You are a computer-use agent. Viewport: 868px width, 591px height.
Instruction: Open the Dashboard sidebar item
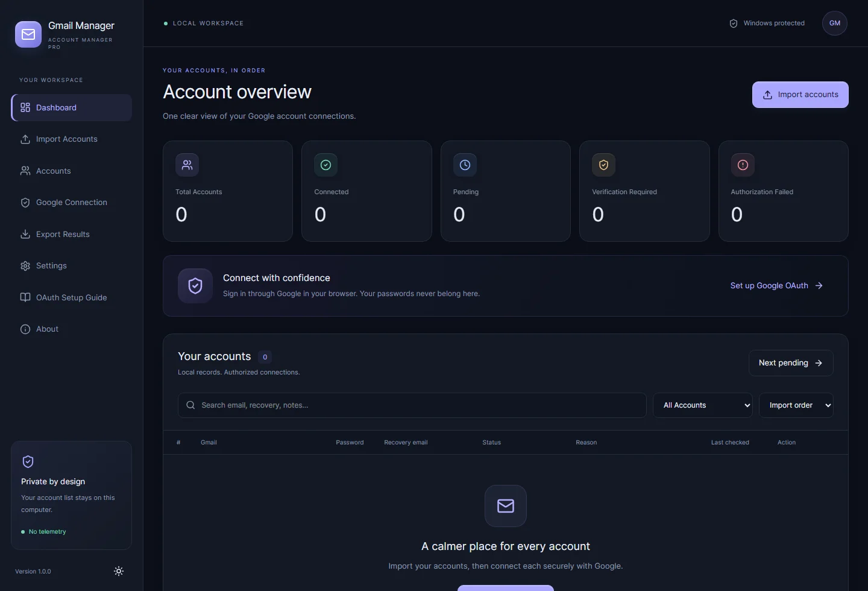(71, 107)
